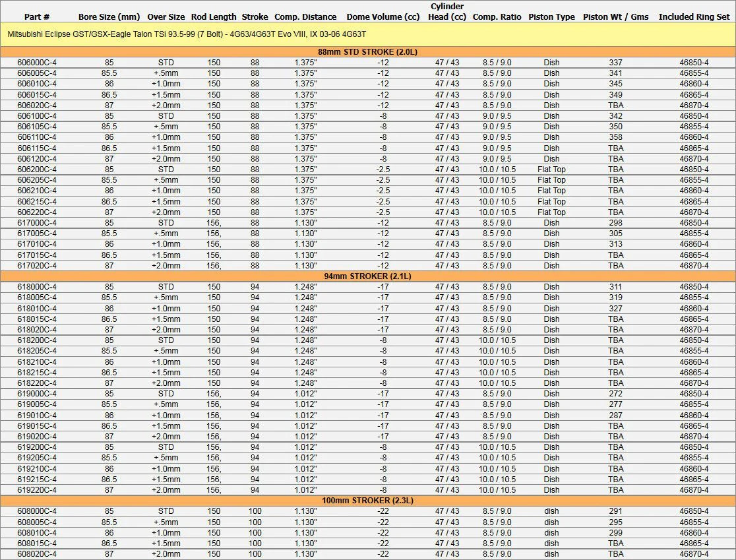Click piston weight 337 in first row
The image size is (736, 560).
(x=615, y=63)
